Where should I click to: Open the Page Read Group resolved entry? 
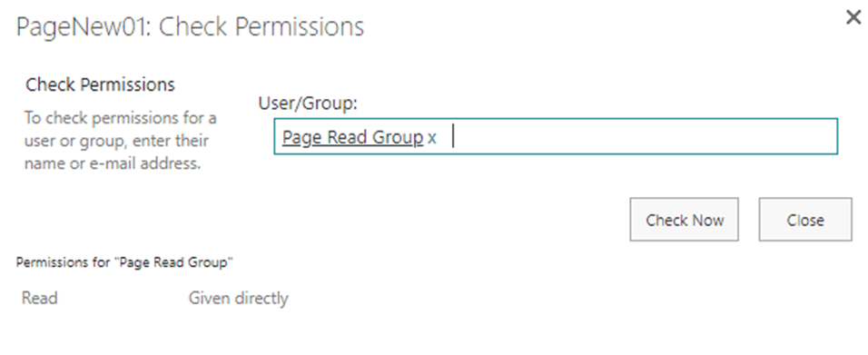(352, 137)
